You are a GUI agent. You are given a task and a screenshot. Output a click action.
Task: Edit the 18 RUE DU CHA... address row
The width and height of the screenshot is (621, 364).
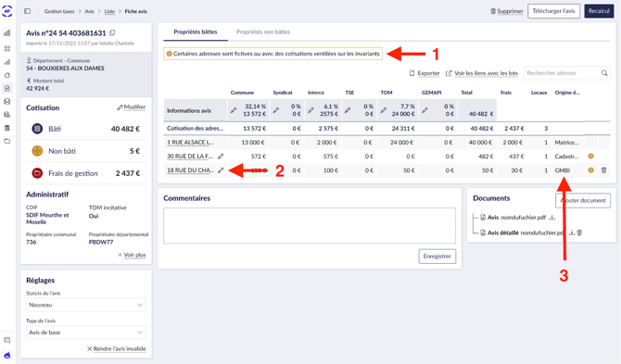point(221,170)
